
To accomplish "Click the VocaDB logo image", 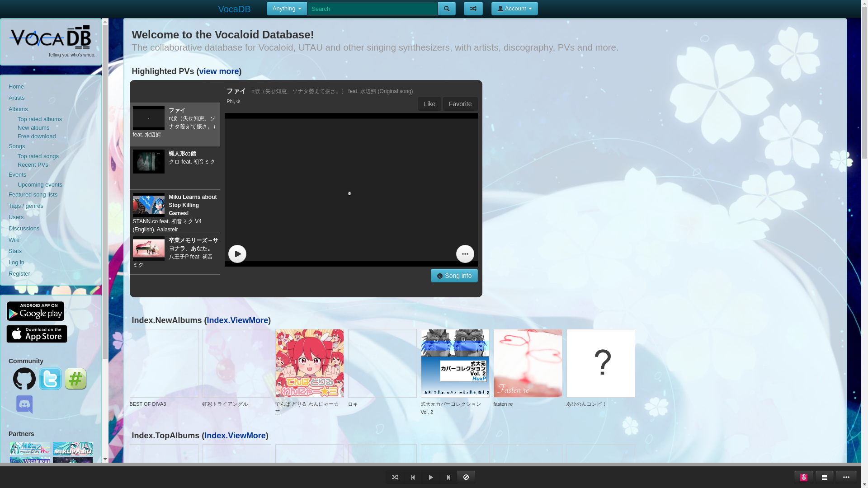I will (50, 37).
